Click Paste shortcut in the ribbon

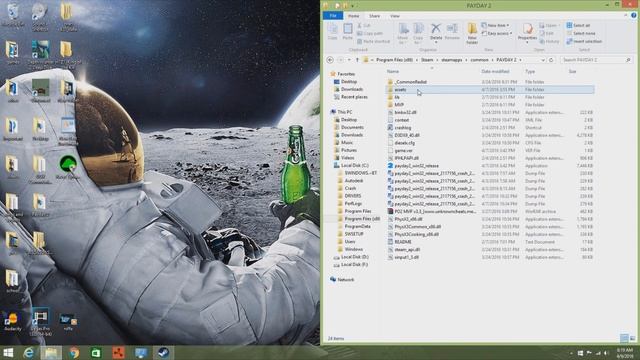373,41
